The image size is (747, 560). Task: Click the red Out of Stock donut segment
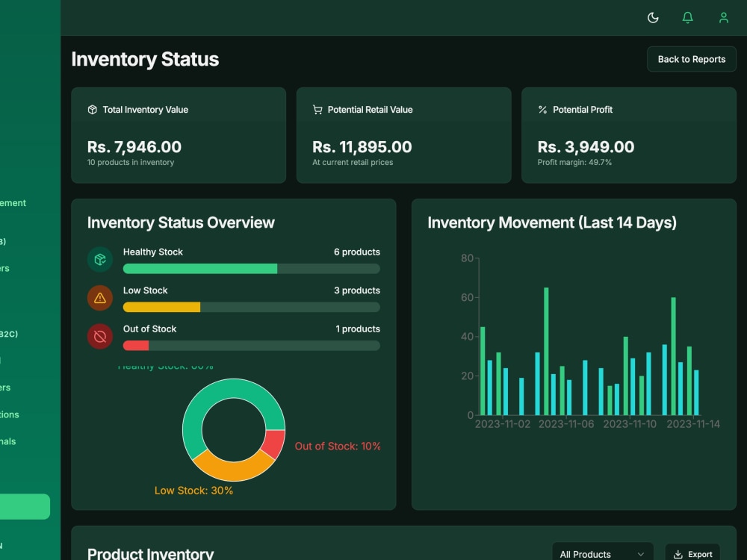click(x=274, y=442)
